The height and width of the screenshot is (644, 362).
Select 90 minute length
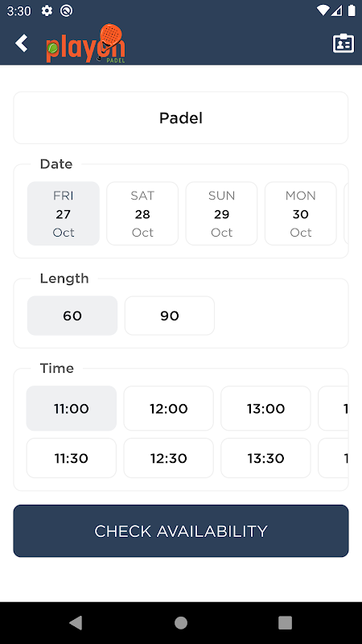point(170,316)
